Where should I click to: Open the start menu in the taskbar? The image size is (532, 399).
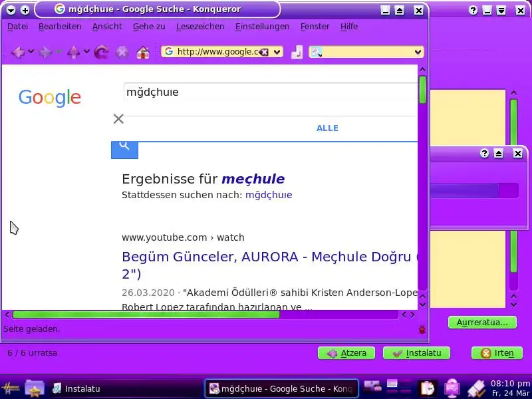[11, 388]
